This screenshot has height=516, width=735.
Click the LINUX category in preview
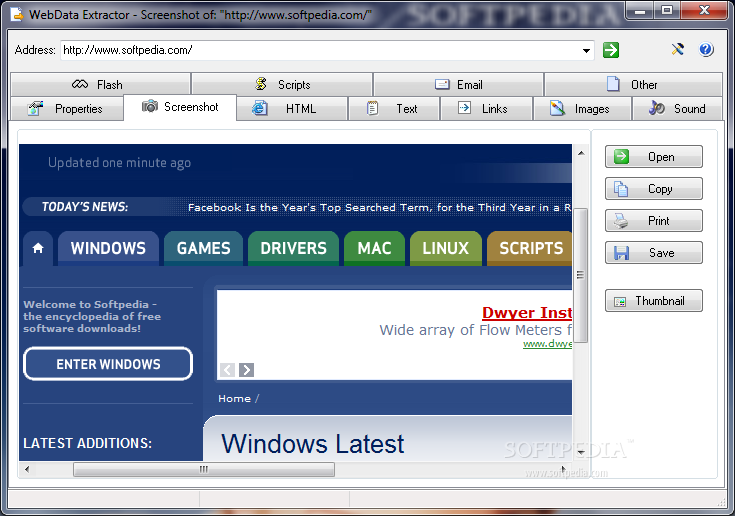pyautogui.click(x=446, y=248)
